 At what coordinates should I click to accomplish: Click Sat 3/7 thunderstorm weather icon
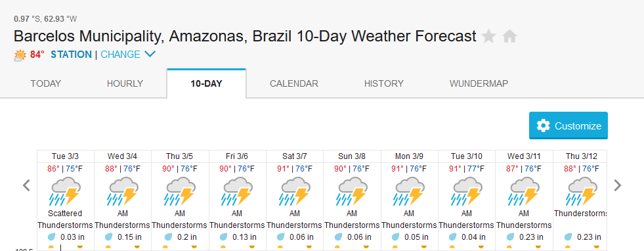[295, 191]
